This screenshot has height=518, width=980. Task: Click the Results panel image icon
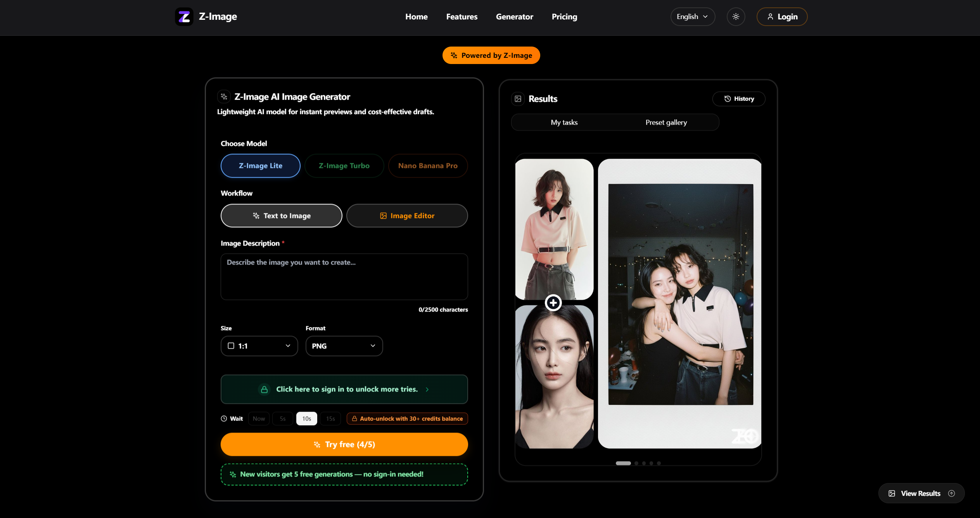point(518,99)
